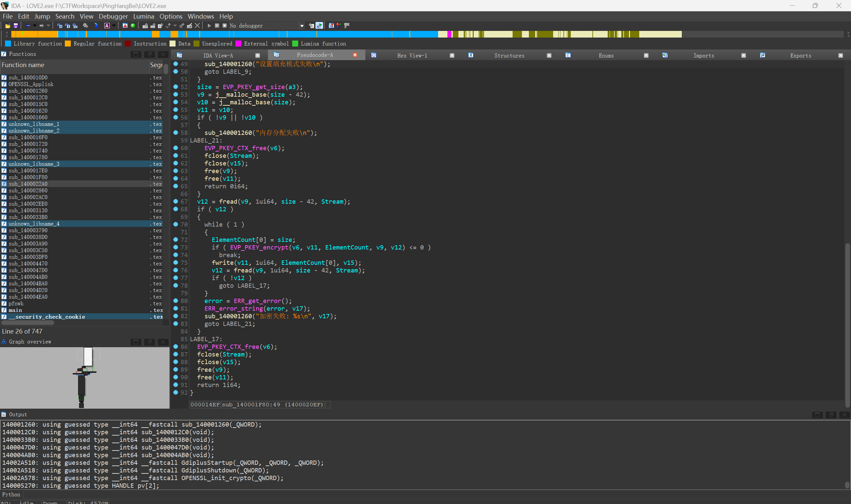Click the red warning triangle icon
Viewport: 851px width, 504px height.
(125, 26)
